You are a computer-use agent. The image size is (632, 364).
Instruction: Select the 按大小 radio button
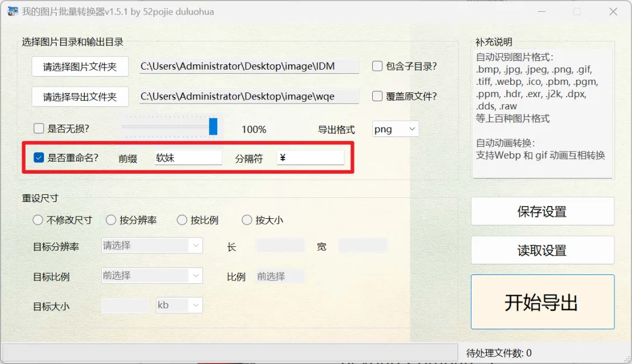coord(247,219)
